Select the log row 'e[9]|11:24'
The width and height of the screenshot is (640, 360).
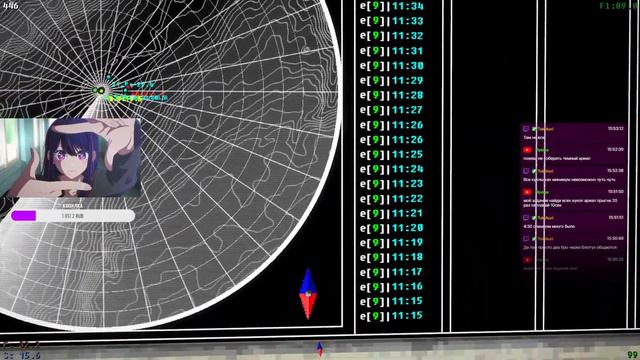391,169
